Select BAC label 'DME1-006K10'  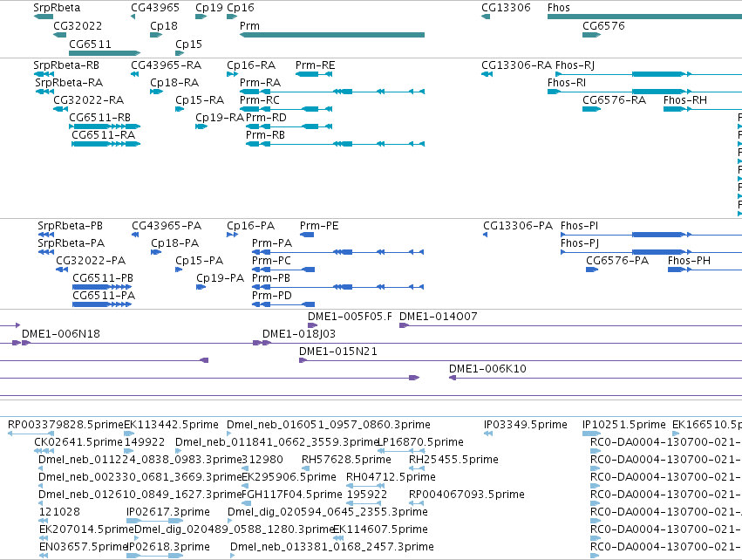[488, 369]
